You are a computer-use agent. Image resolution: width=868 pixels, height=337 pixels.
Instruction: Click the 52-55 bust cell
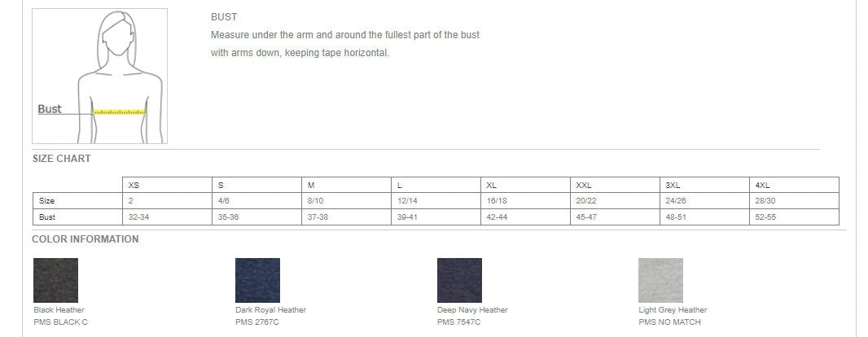pyautogui.click(x=794, y=217)
